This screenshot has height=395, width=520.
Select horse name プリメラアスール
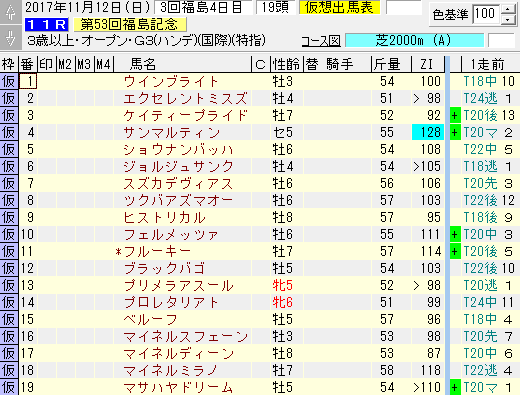(x=178, y=286)
